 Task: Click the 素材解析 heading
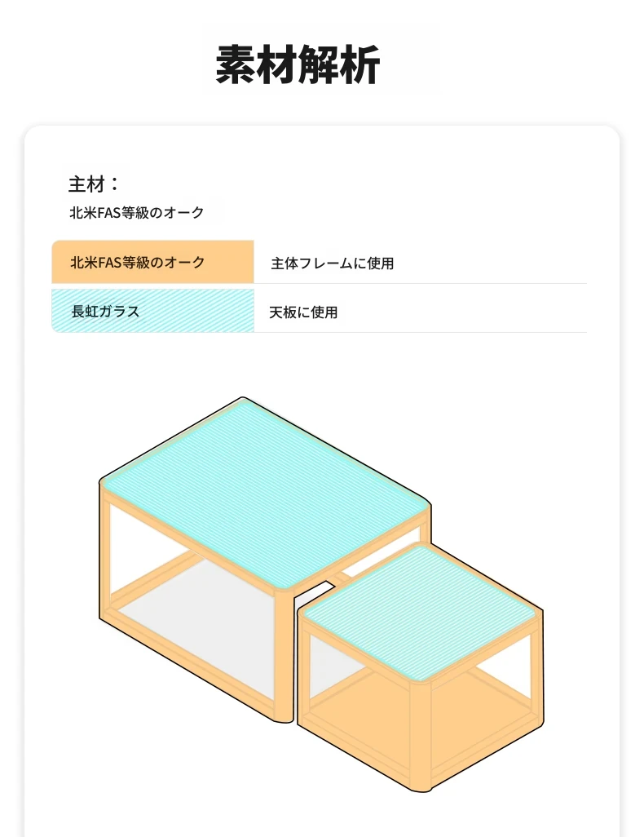click(298, 64)
